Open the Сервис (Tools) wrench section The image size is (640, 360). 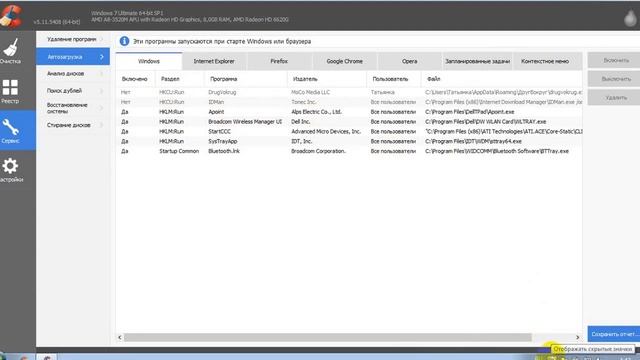(x=10, y=130)
